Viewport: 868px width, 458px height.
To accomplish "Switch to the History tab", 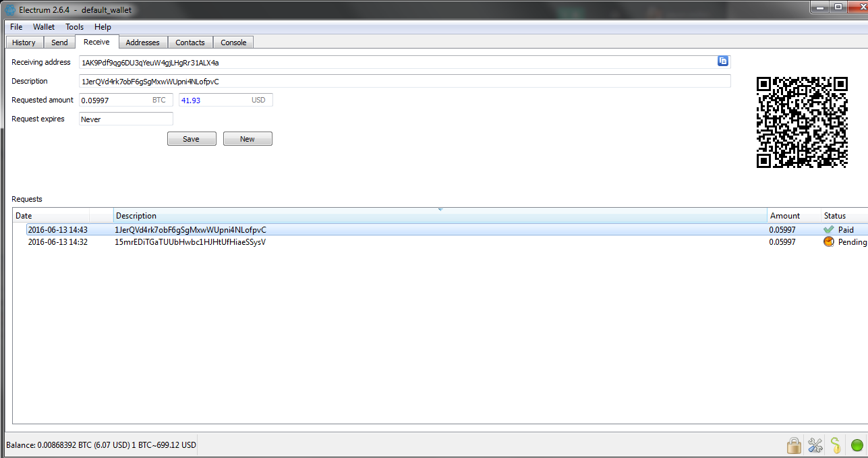I will (24, 42).
